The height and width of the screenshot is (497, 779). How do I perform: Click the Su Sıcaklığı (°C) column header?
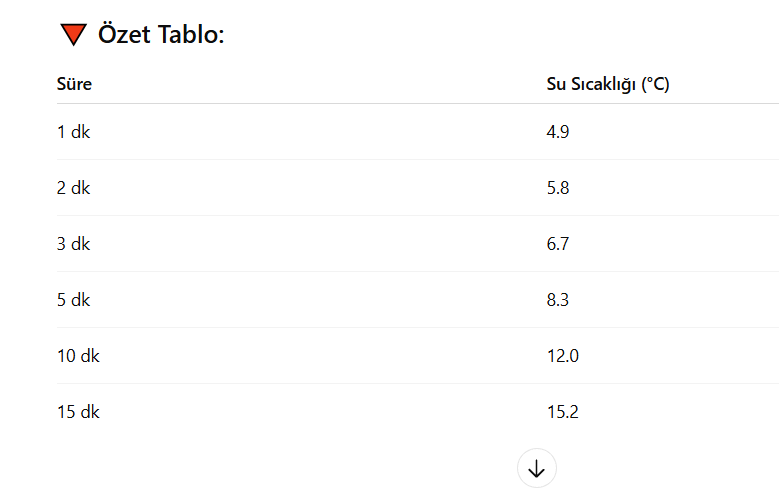click(608, 84)
